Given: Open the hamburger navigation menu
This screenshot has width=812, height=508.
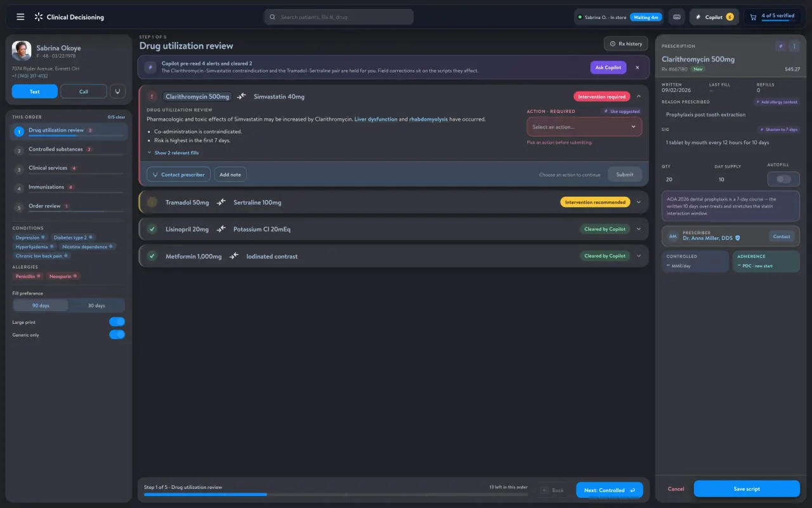Looking at the screenshot, I should pyautogui.click(x=20, y=17).
